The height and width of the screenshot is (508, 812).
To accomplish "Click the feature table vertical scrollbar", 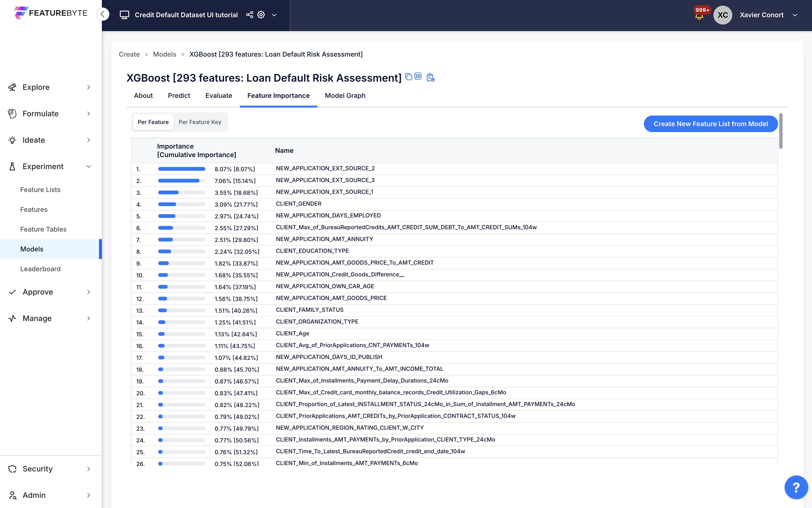I will [781, 131].
